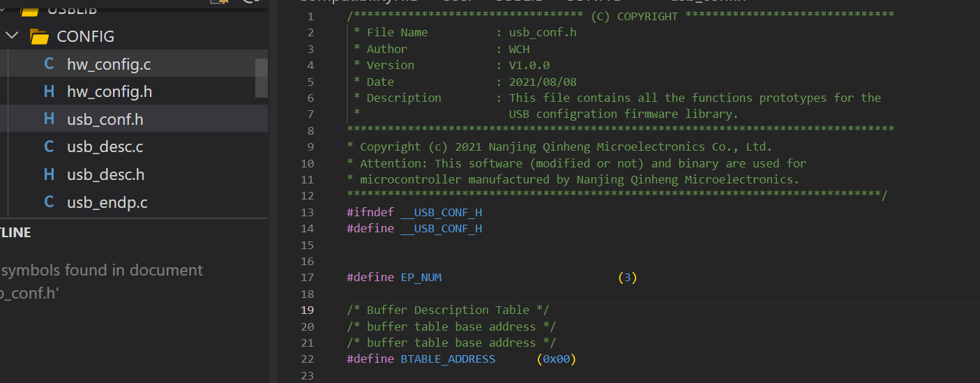This screenshot has width=980, height=383.
Task: Click the 0x00 value in the editor
Action: tap(557, 359)
